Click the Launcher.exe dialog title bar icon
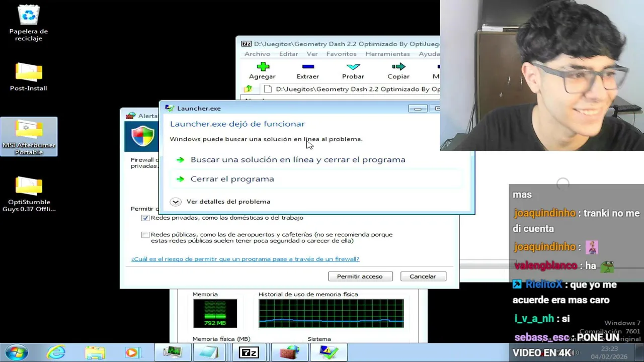This screenshot has height=362, width=644. pyautogui.click(x=170, y=108)
